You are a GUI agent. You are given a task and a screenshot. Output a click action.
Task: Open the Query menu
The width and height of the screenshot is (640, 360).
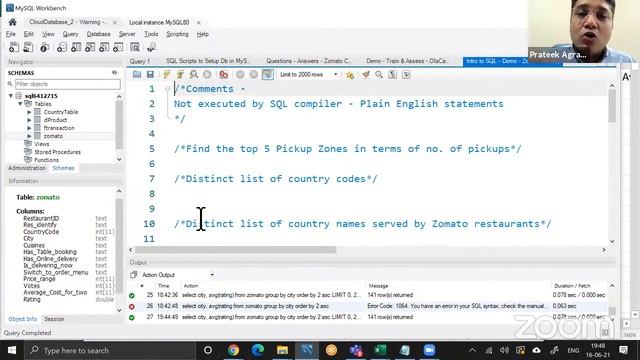click(x=70, y=34)
